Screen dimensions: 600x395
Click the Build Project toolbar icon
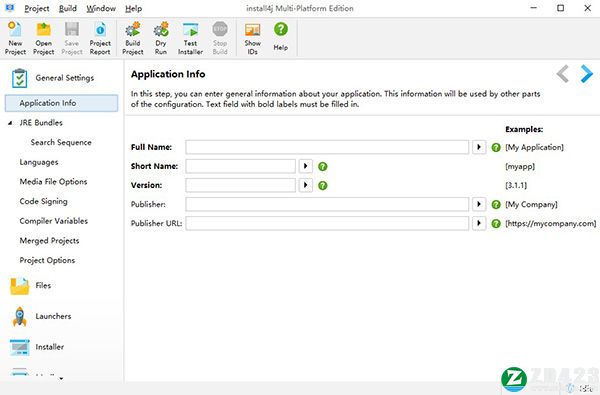(133, 38)
